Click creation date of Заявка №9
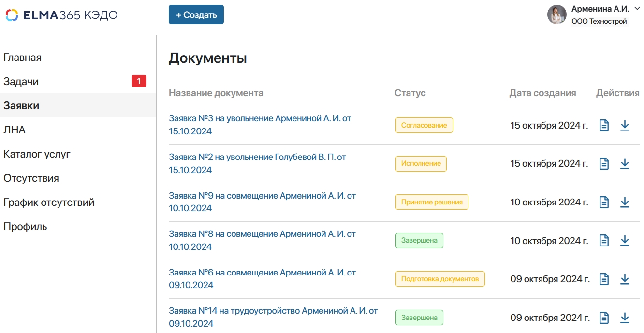 click(x=549, y=202)
